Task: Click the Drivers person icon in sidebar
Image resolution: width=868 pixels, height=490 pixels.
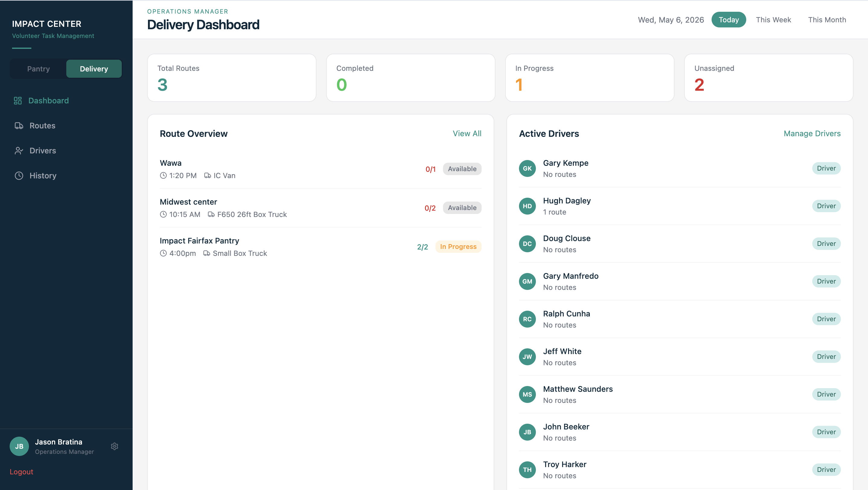Action: pos(19,151)
